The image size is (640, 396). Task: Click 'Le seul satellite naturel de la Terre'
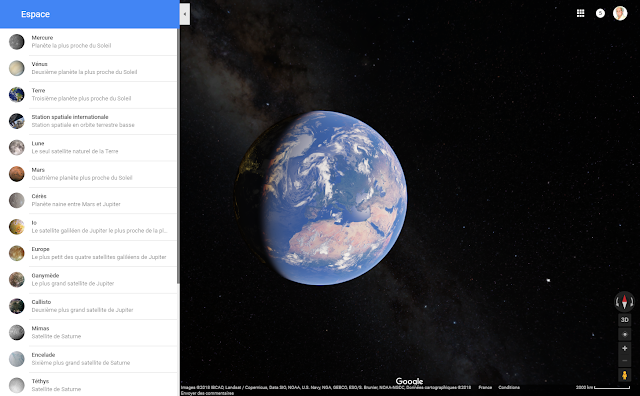(x=75, y=151)
